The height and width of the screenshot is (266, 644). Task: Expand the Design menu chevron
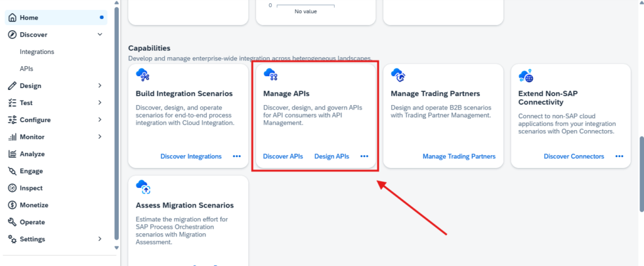coord(100,86)
